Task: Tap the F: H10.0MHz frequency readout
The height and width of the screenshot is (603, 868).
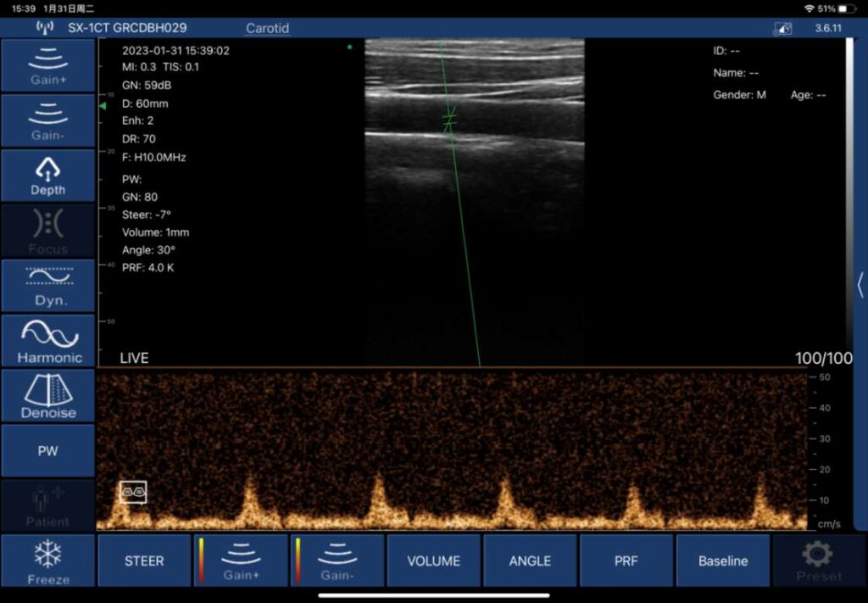Action: [x=154, y=158]
